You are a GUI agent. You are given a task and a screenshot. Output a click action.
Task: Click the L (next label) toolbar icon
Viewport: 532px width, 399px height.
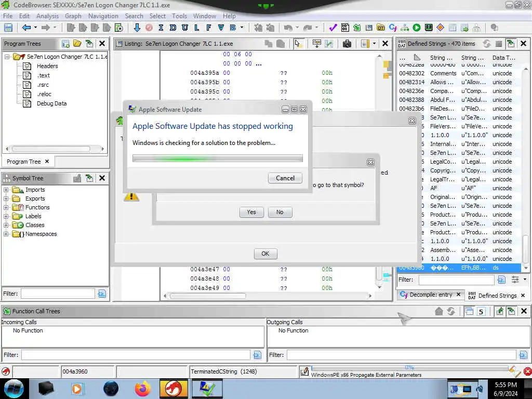click(196, 28)
